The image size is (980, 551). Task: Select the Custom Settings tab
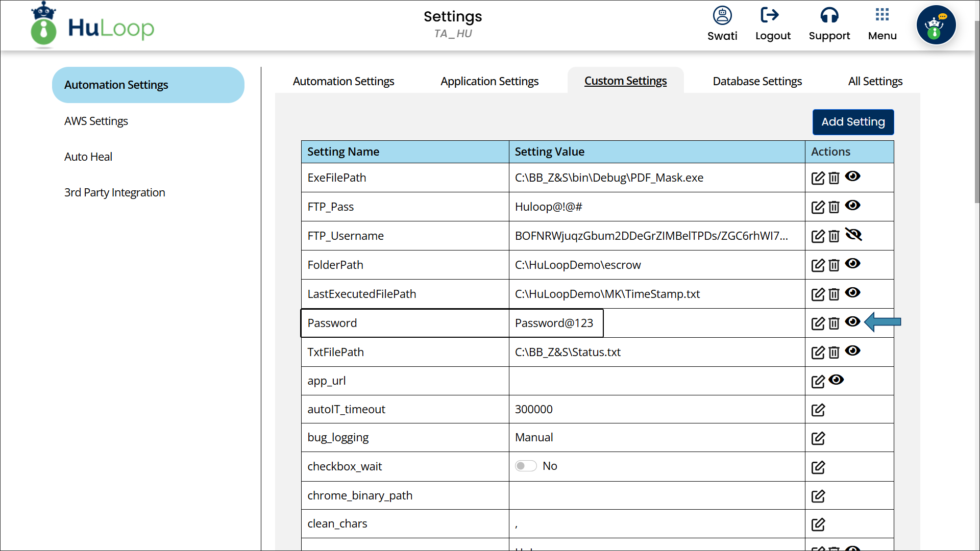[625, 81]
